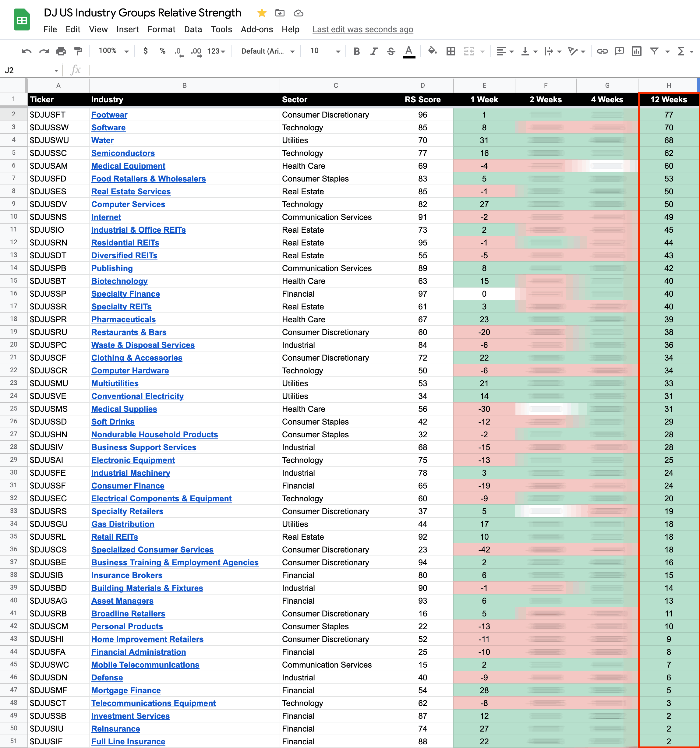Decrease decimal places
The width and height of the screenshot is (700, 748).
click(179, 51)
